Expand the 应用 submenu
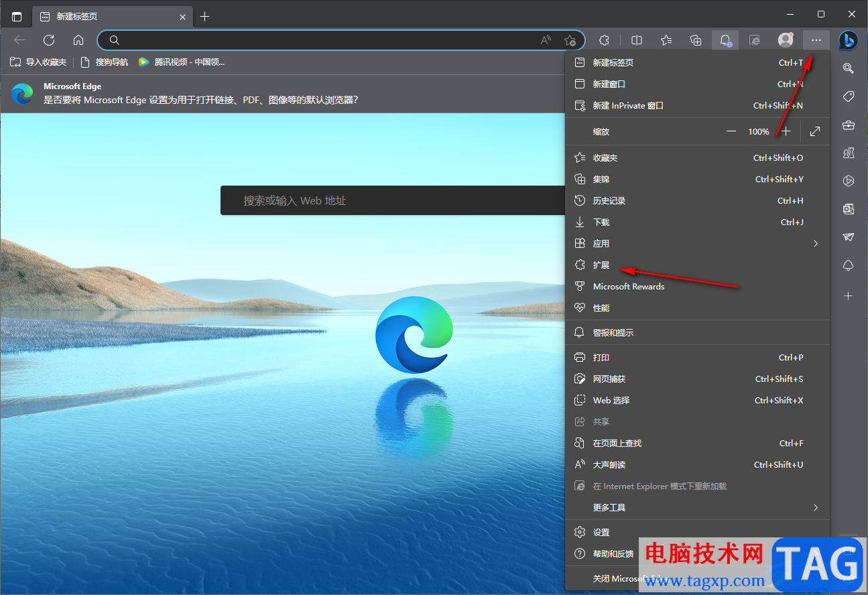 tap(698, 243)
